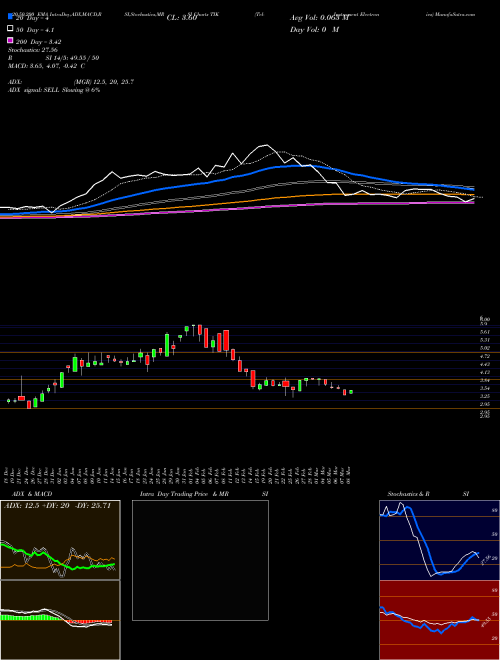
Task: Click the 4.72 price axis label
Action: (484, 356)
